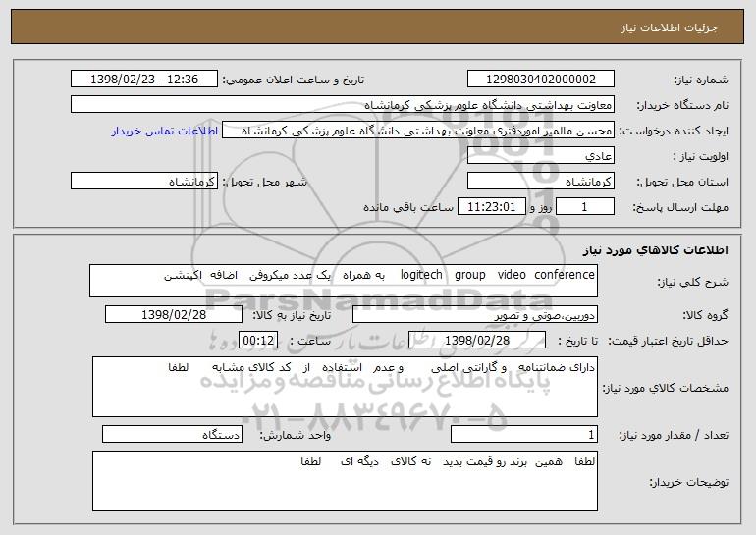
Task: Click the شماره نیاز label
Action: [x=701, y=80]
